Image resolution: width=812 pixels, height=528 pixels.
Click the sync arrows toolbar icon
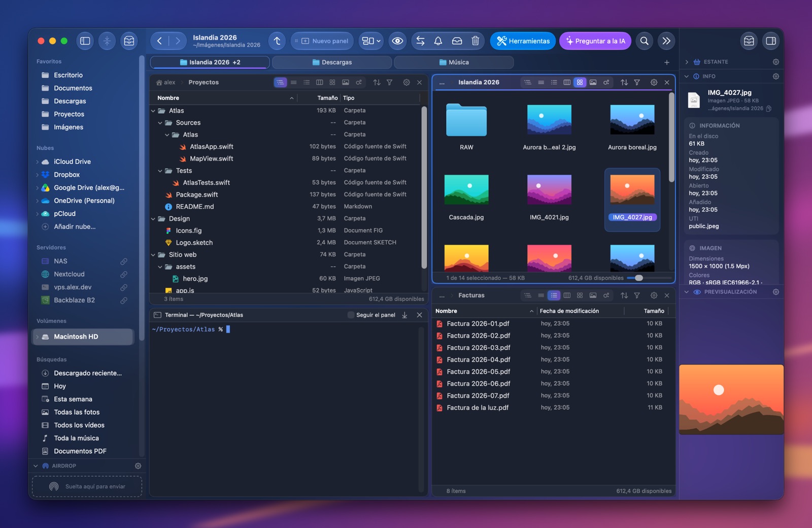pyautogui.click(x=420, y=41)
